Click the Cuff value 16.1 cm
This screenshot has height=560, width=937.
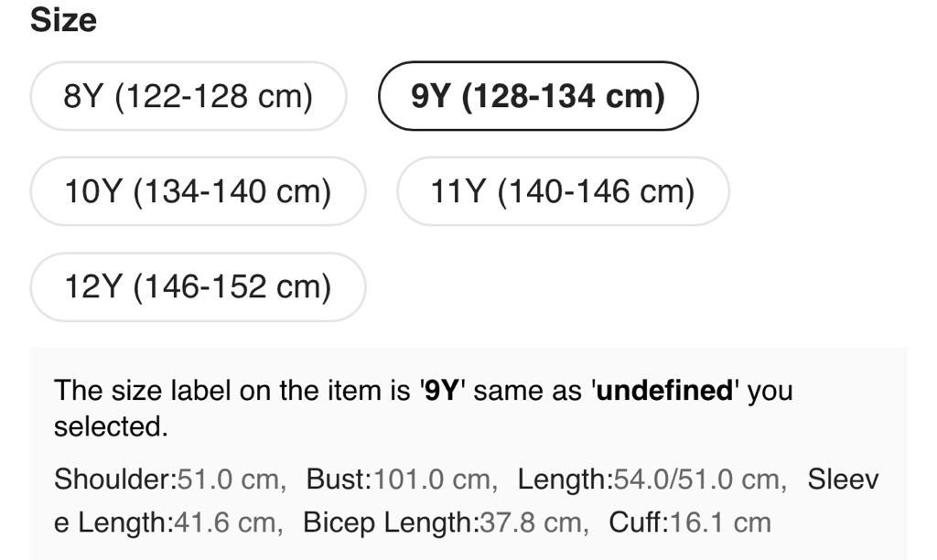pos(721,522)
